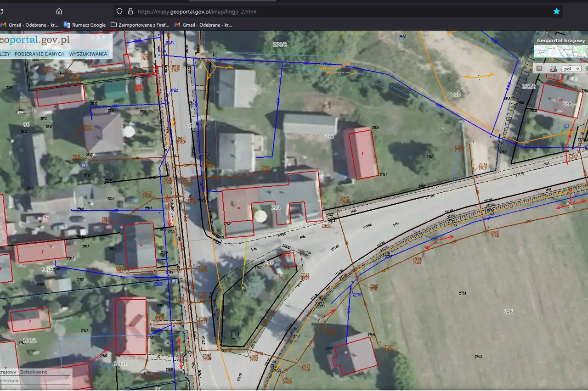Bookmark this page with the star
588x391 pixels.
pos(556,11)
